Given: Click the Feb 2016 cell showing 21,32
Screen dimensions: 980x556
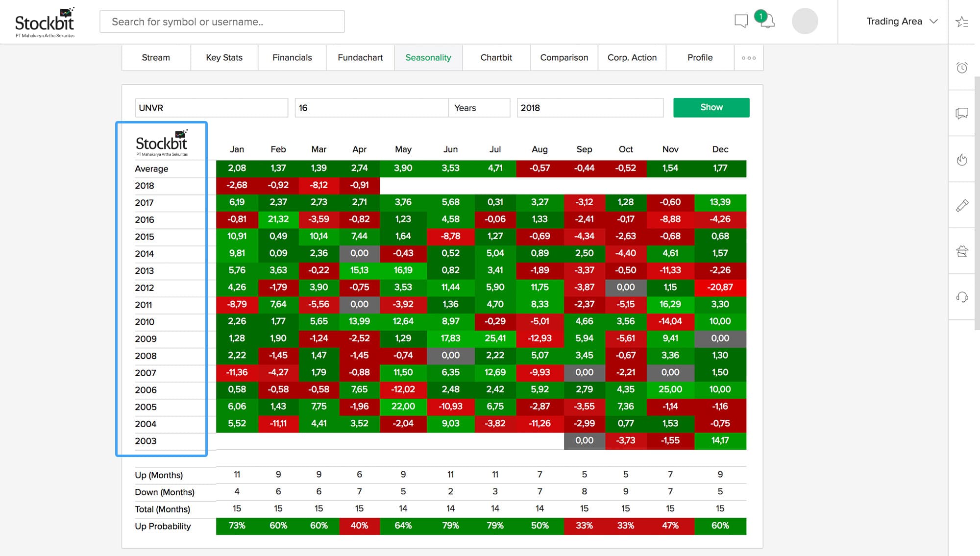Looking at the screenshot, I should pos(278,219).
